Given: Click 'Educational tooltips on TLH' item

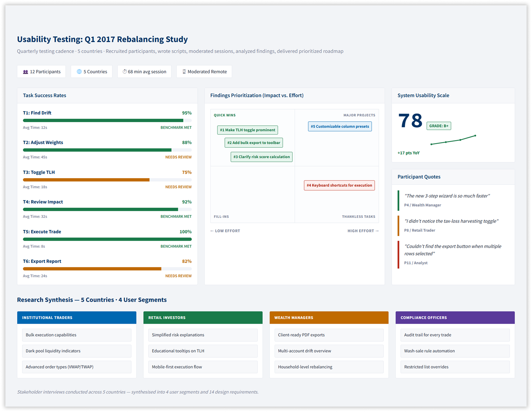Looking at the screenshot, I should [x=203, y=351].
